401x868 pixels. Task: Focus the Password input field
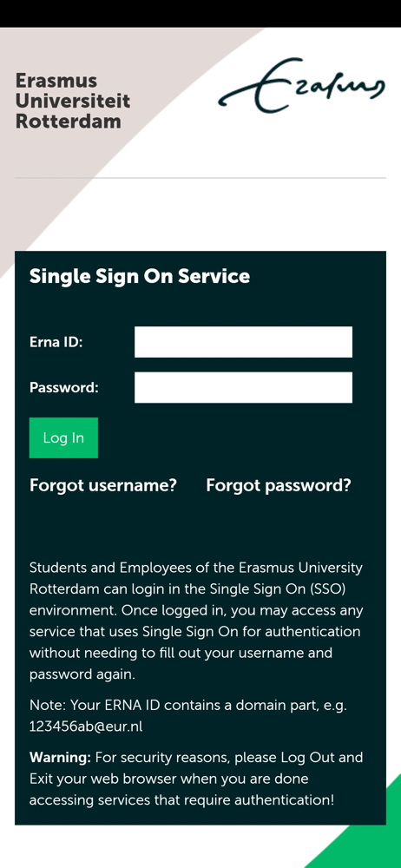(243, 387)
